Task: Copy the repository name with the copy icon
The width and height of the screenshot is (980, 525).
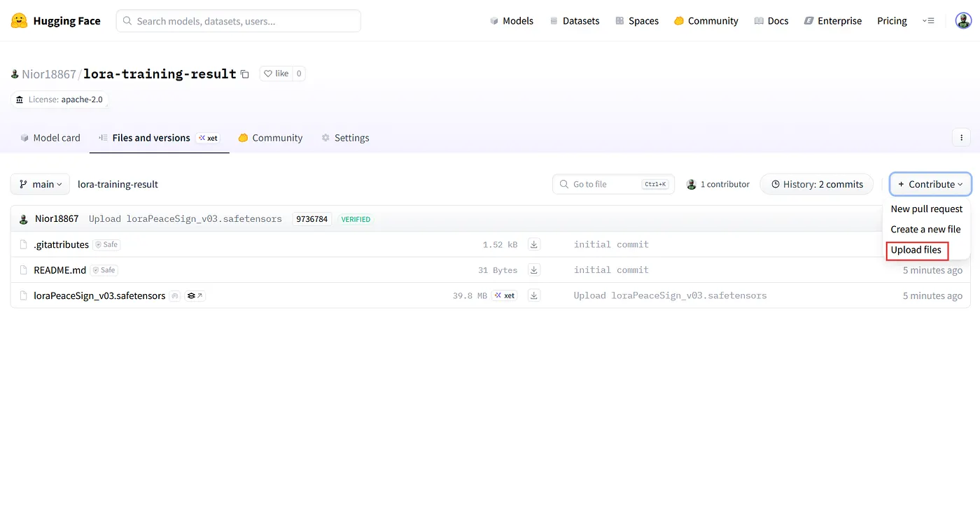Action: (x=244, y=74)
